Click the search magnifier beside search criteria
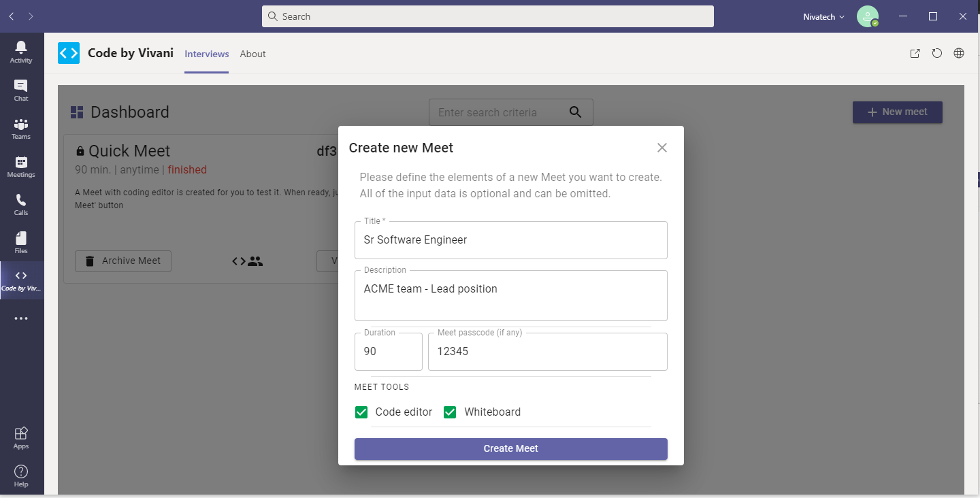The width and height of the screenshot is (980, 498). tap(575, 112)
